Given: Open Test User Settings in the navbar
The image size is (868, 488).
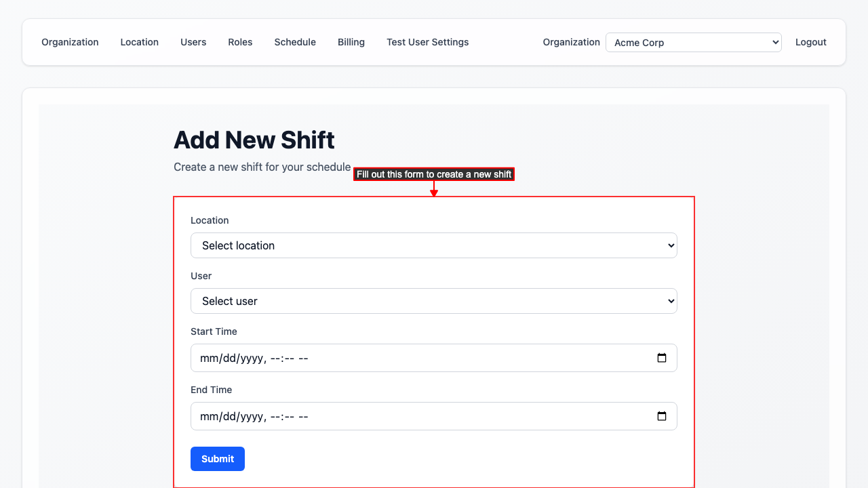Looking at the screenshot, I should point(427,42).
